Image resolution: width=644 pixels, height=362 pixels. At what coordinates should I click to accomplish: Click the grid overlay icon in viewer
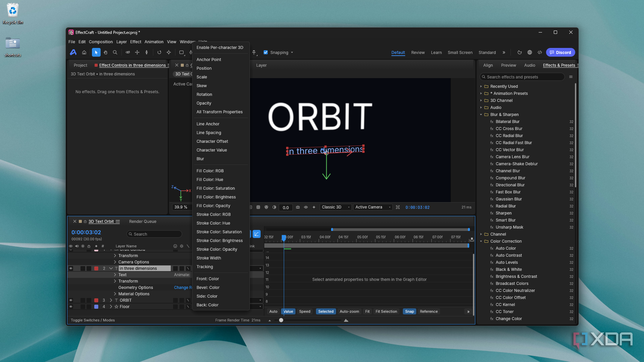click(x=258, y=207)
